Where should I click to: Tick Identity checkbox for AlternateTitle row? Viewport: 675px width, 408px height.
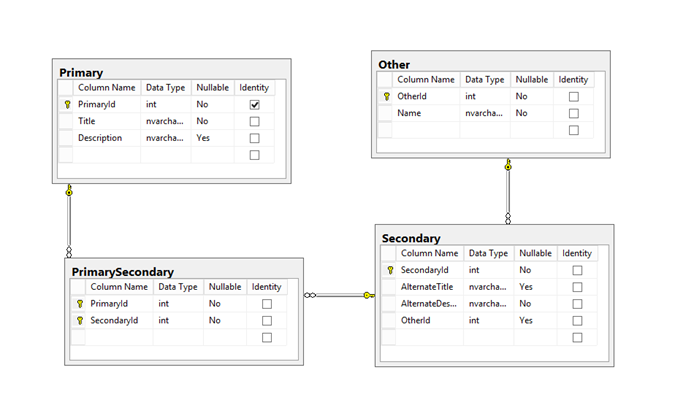(x=577, y=287)
